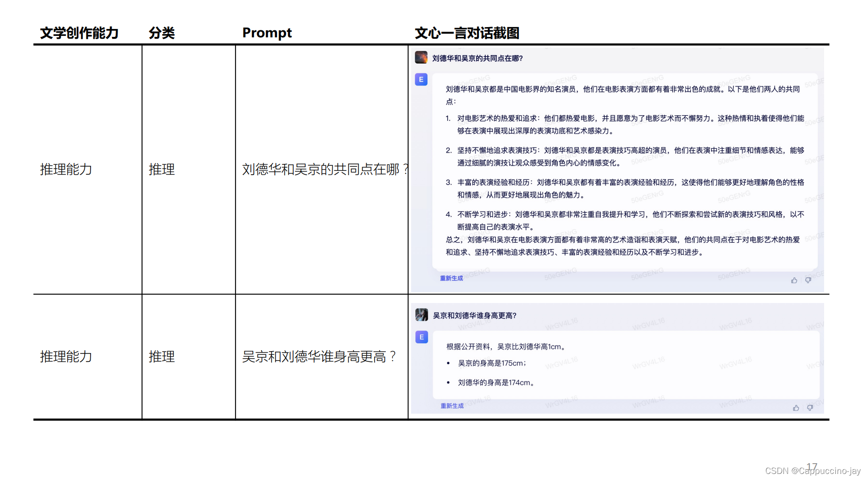The height and width of the screenshot is (480, 868).
Task: Click thumbs-up icon under the 身高 answer
Action: (796, 408)
